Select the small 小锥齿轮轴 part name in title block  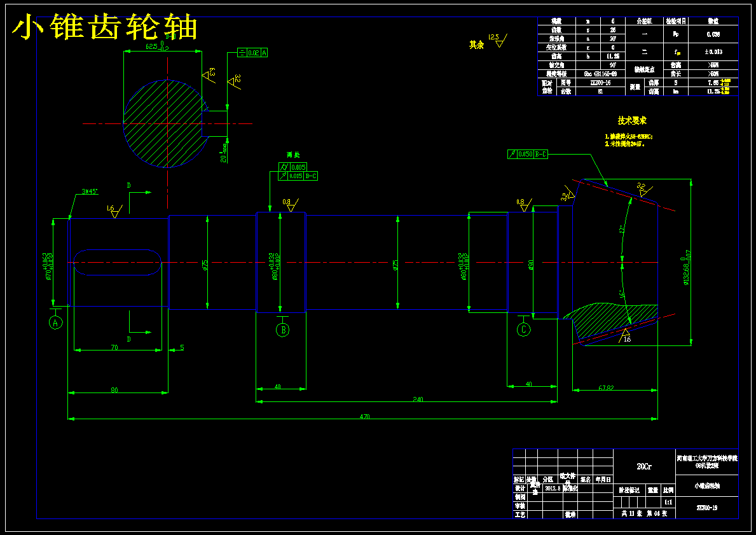coord(706,486)
